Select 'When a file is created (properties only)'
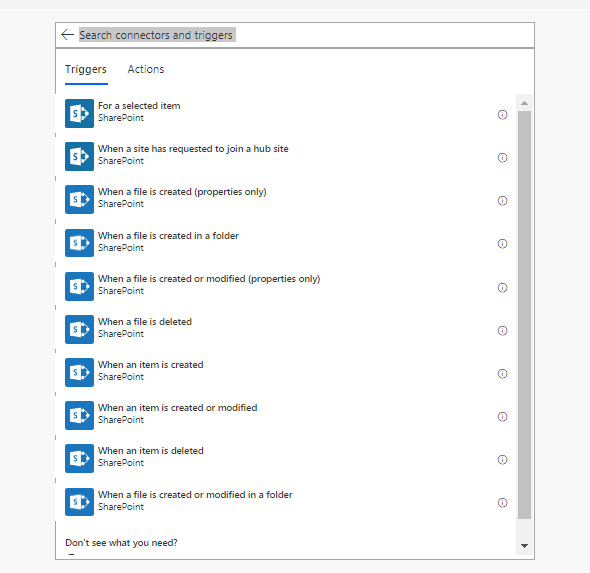This screenshot has height=573, width=590. pyautogui.click(x=286, y=199)
